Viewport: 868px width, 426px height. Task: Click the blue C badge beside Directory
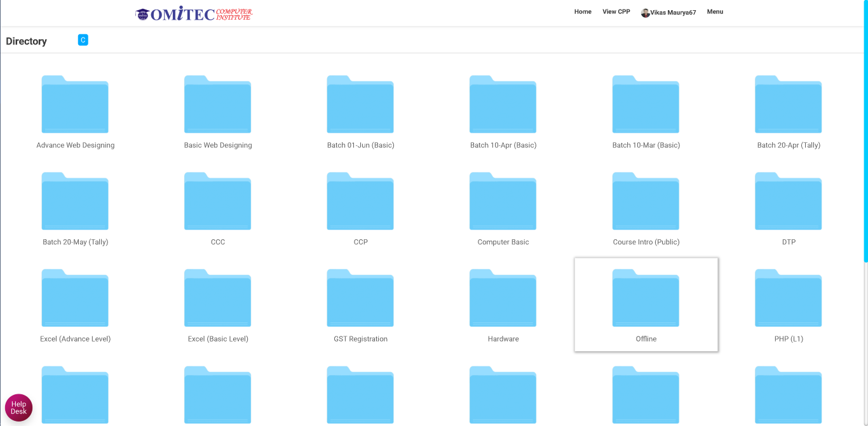click(x=83, y=40)
